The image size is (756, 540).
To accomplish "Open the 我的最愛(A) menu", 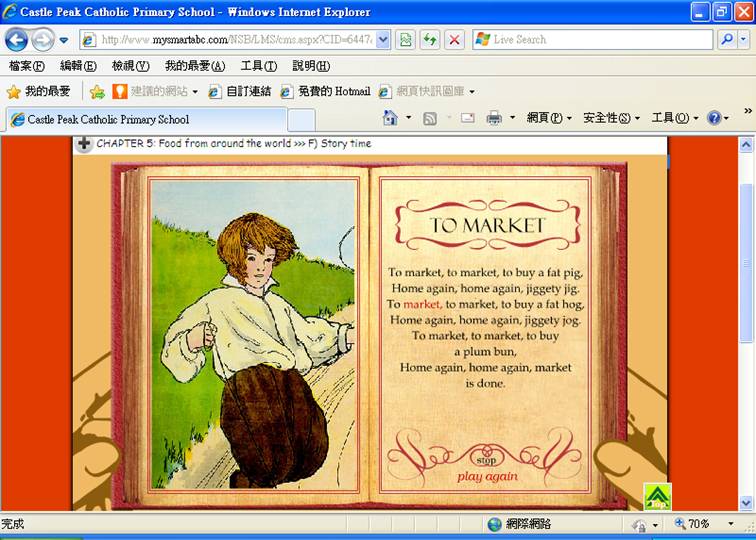I will (x=195, y=66).
